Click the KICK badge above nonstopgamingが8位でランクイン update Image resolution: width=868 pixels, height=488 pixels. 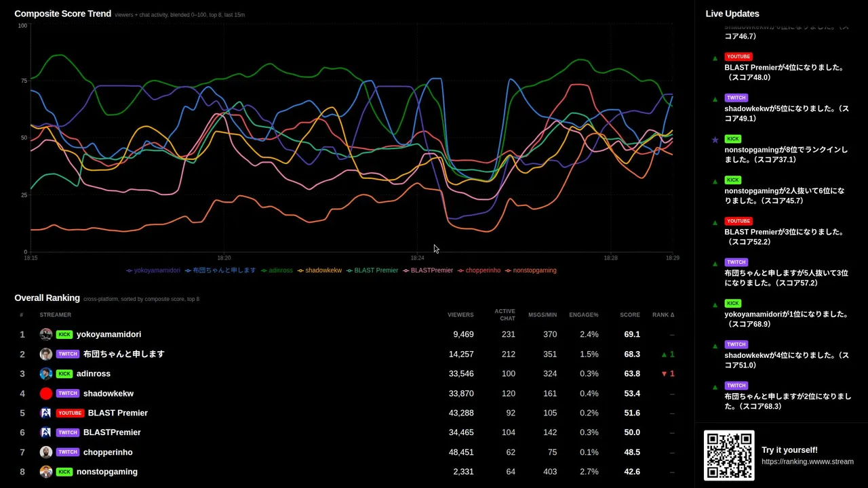pyautogui.click(x=733, y=139)
